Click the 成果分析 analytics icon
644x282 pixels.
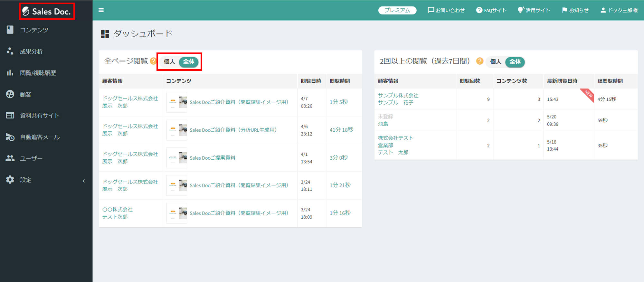click(x=10, y=51)
